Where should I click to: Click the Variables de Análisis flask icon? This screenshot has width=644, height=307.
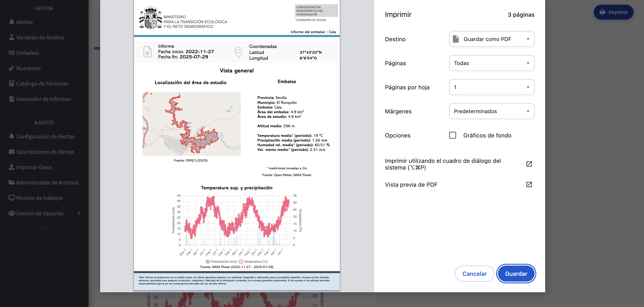[12, 37]
